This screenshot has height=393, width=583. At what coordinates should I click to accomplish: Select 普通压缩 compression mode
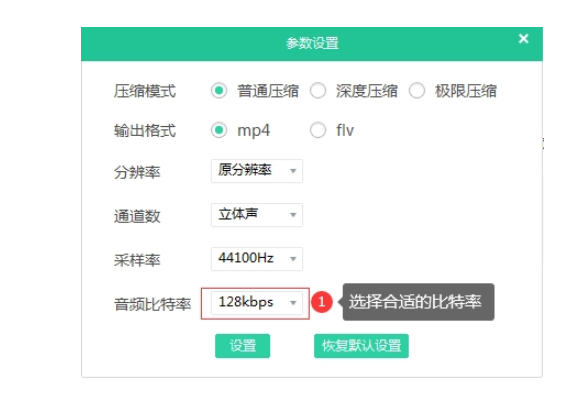[219, 90]
